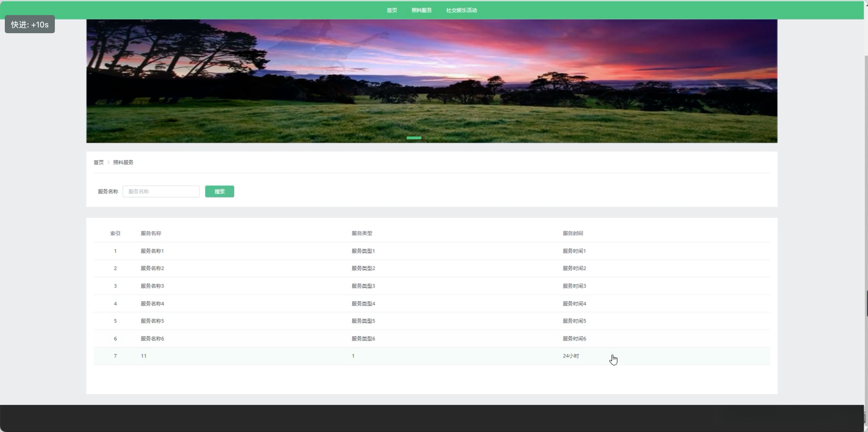Open row 服务名称6 in table
868x432 pixels.
pos(152,338)
